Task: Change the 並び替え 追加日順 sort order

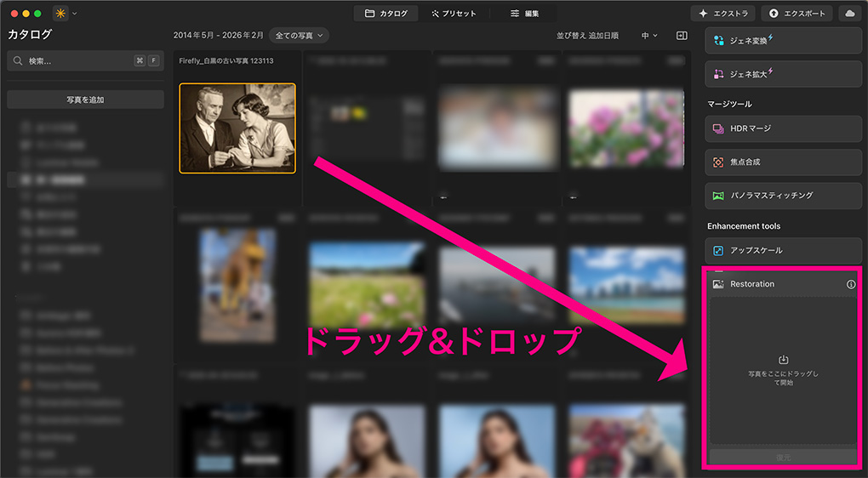Action: pos(587,36)
